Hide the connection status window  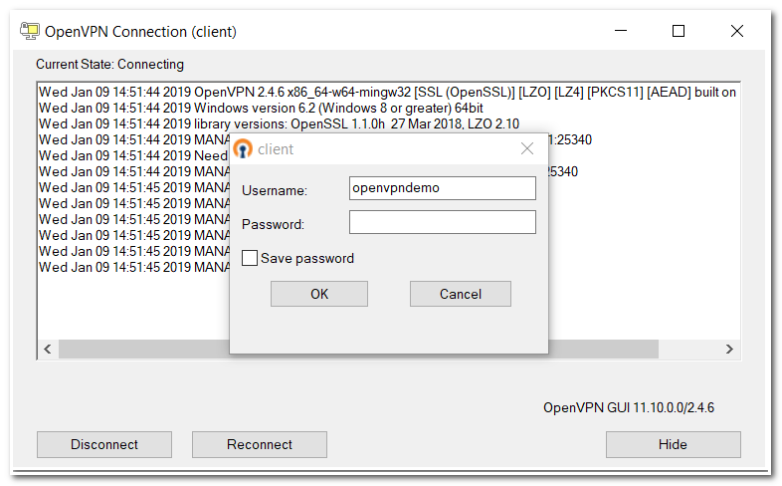673,445
